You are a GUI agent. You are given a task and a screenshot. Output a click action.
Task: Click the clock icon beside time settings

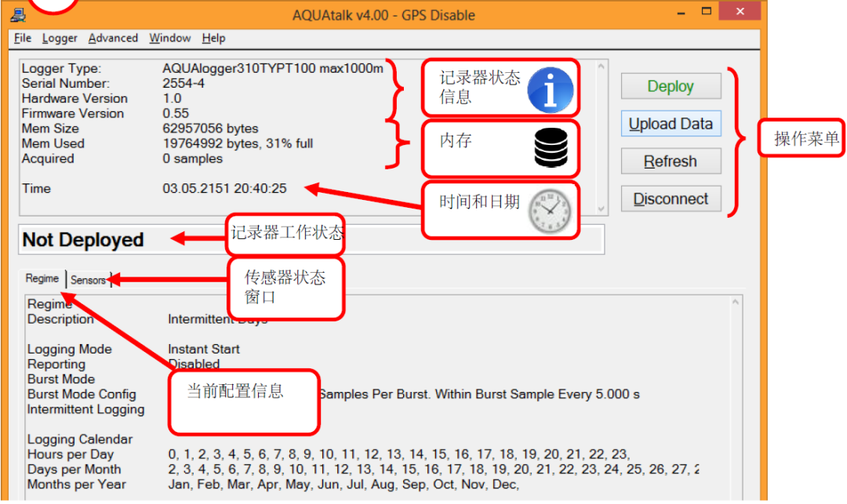coord(550,209)
